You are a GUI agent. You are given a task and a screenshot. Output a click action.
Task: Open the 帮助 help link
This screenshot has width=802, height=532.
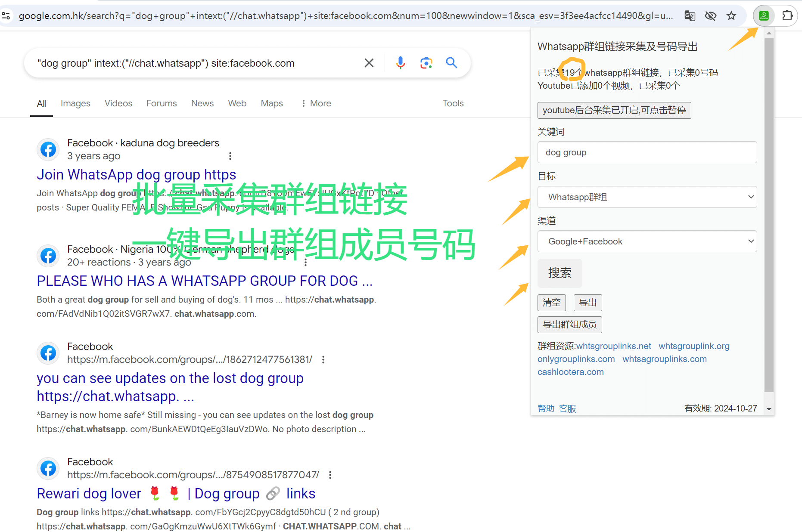pos(546,408)
